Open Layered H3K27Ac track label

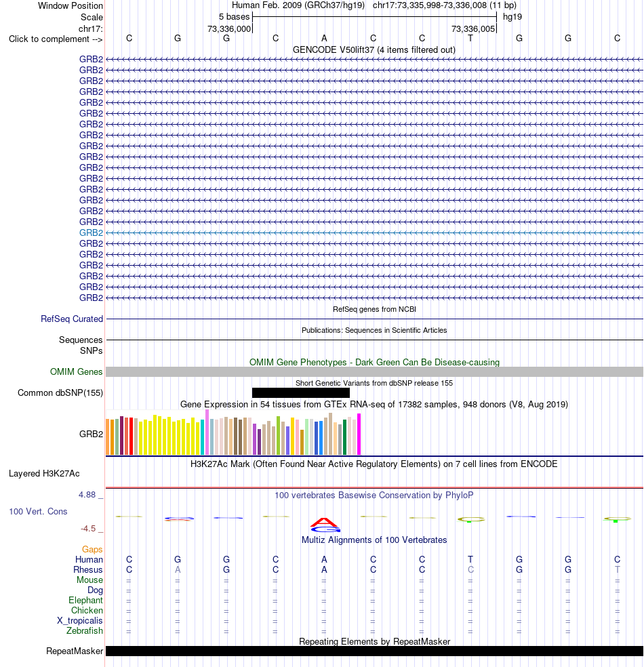coord(44,473)
